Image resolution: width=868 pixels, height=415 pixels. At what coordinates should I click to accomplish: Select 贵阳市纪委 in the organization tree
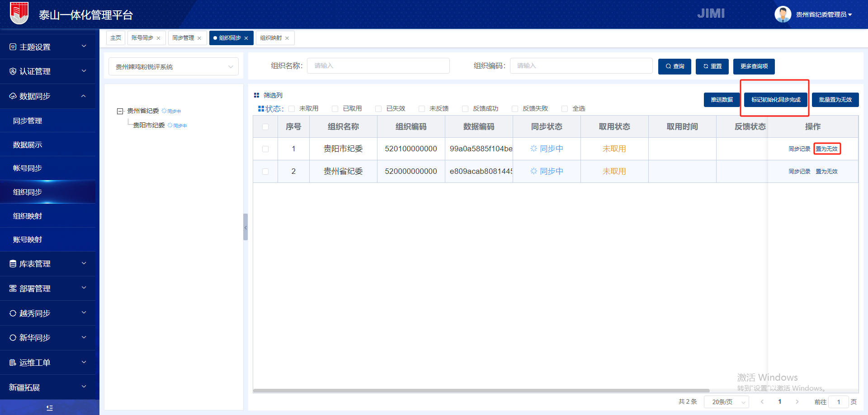(149, 126)
